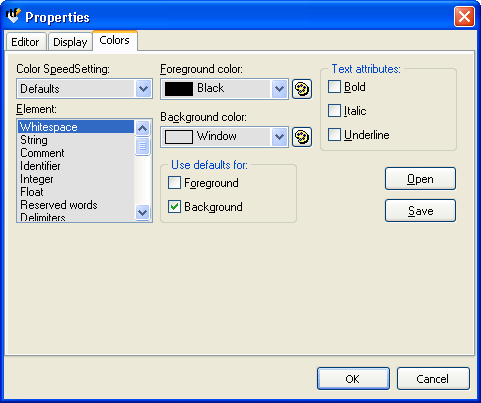Select Whitespace in Element list
The image size is (481, 403).
[76, 127]
